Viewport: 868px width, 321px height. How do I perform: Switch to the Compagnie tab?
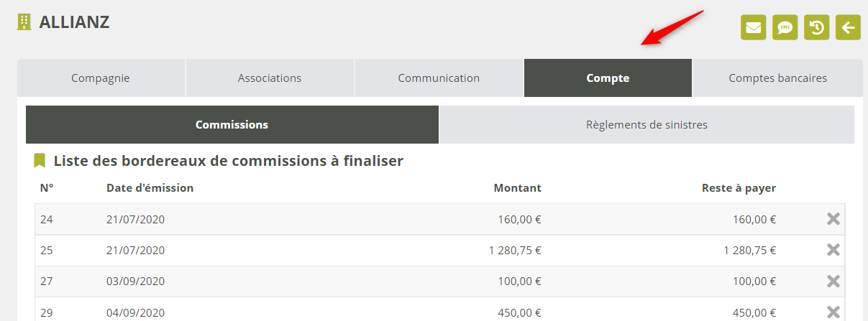tap(101, 78)
